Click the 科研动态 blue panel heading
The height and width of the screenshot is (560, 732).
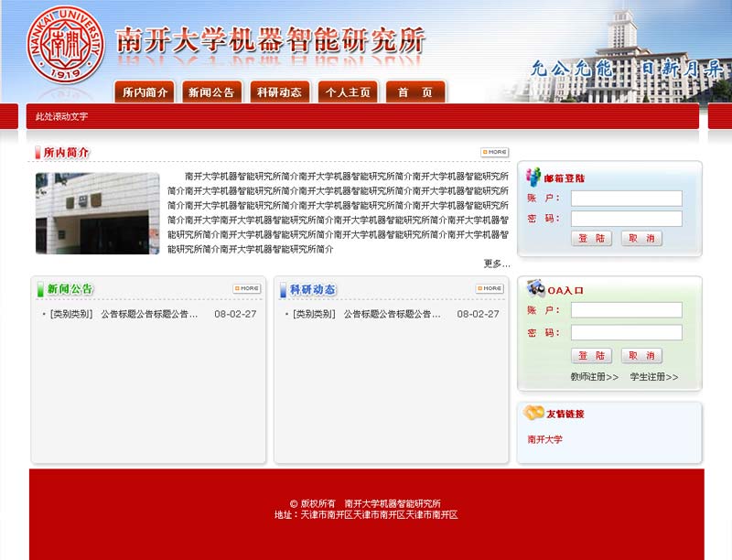pyautogui.click(x=312, y=289)
